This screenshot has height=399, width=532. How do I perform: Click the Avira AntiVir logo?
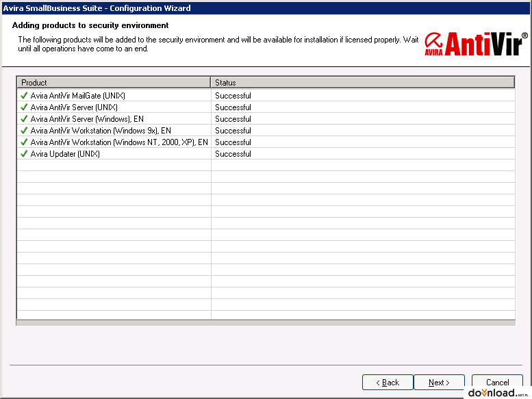[476, 44]
